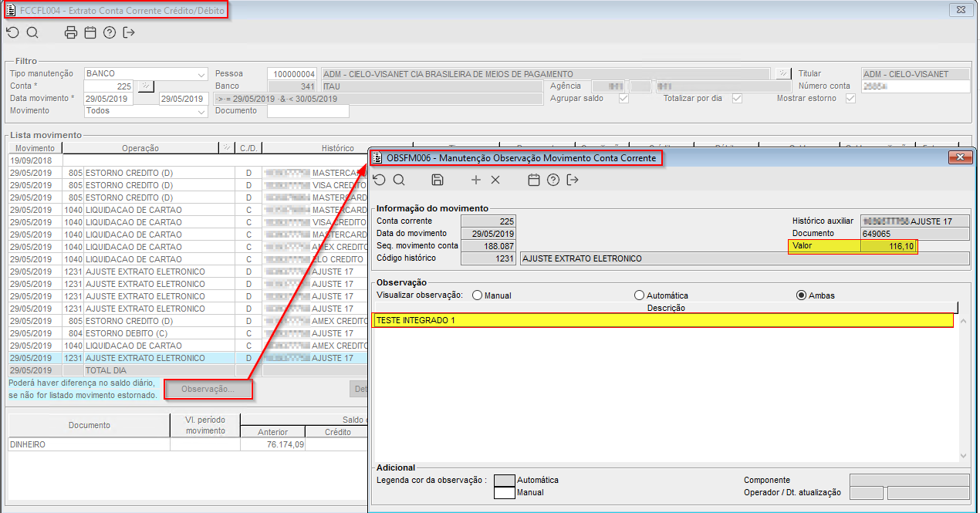The image size is (980, 513).
Task: Click the Código histórico value 1231
Action: click(x=488, y=258)
